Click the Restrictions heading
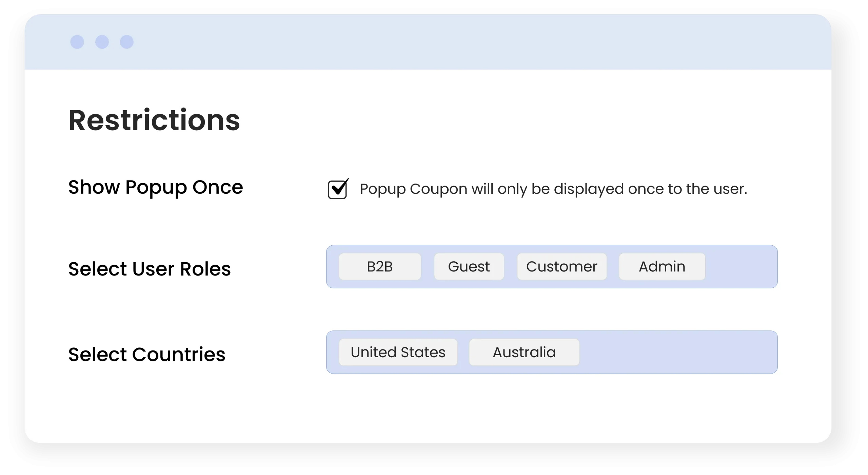Screen dimensions: 868x475 click(154, 120)
